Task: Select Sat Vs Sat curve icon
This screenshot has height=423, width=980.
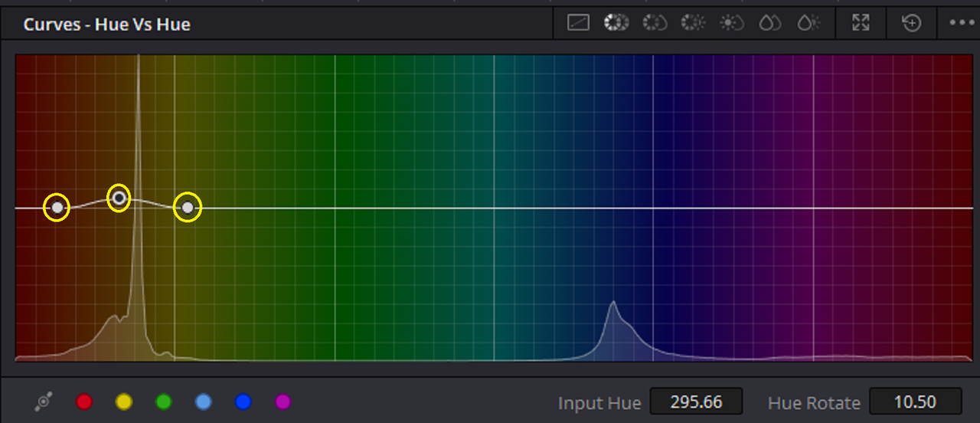Action: tap(769, 23)
